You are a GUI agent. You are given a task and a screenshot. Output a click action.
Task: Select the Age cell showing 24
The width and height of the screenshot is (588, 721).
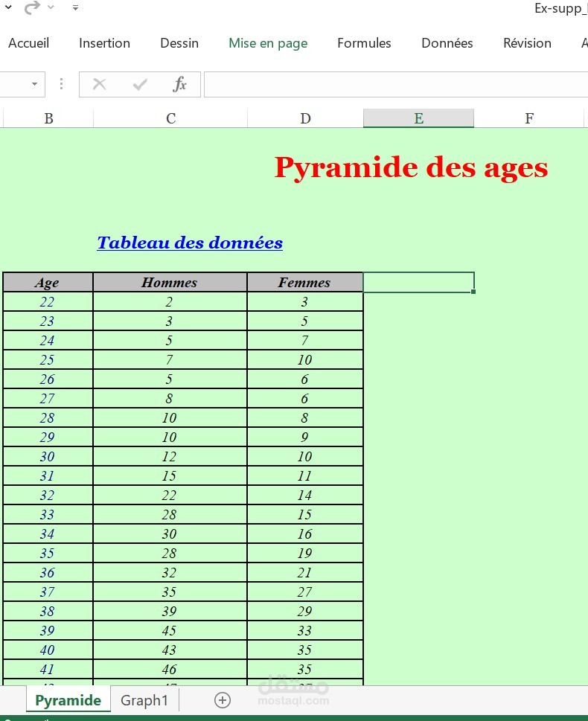click(48, 340)
